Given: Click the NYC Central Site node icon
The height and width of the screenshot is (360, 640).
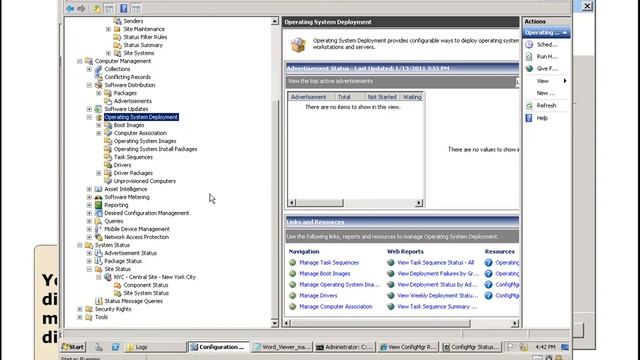Looking at the screenshot, I should coord(108,277).
